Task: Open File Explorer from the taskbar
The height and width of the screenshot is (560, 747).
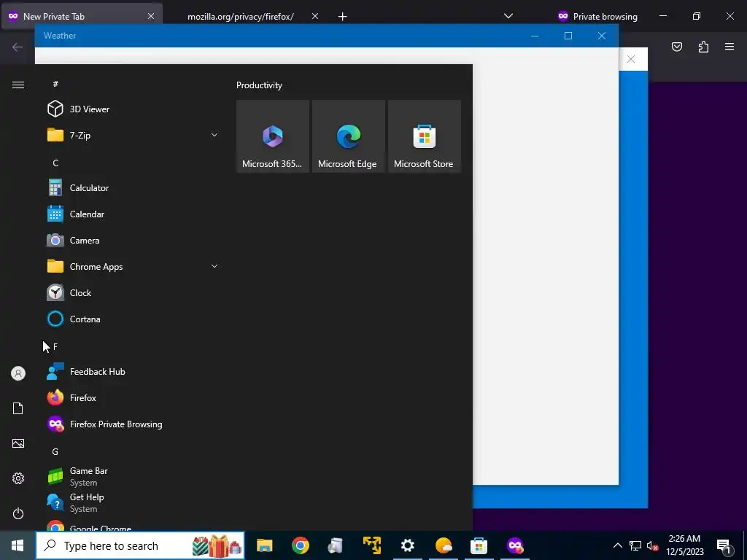Action: 264,545
